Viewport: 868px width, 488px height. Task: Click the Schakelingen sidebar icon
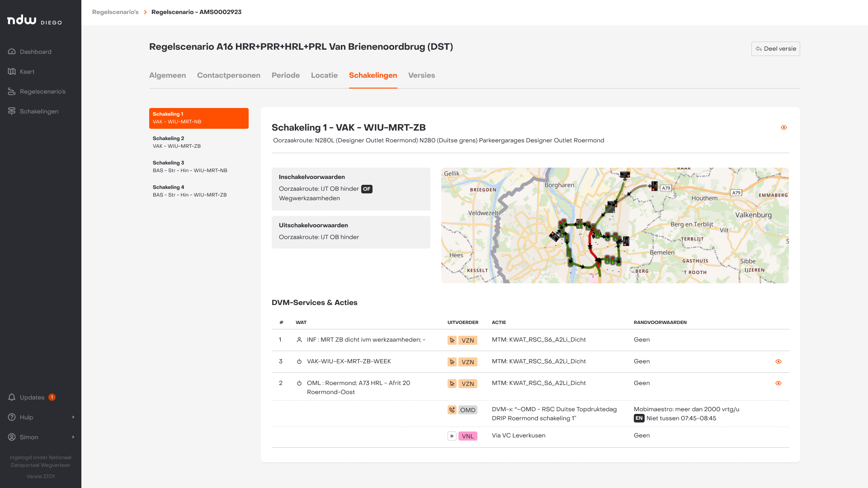pyautogui.click(x=12, y=111)
